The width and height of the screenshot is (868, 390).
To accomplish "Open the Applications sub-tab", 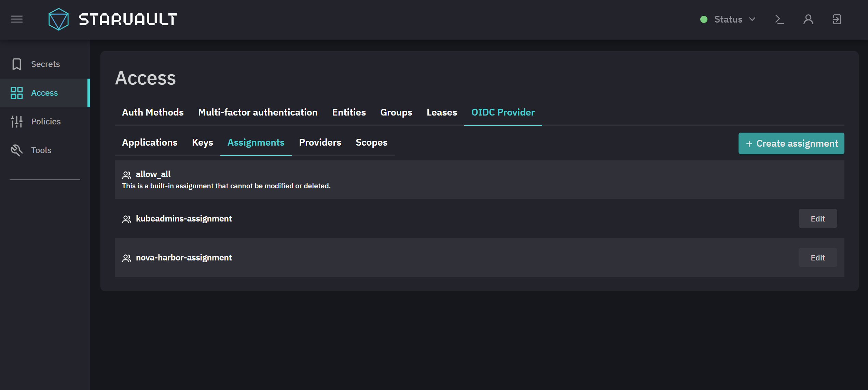I will pyautogui.click(x=150, y=142).
